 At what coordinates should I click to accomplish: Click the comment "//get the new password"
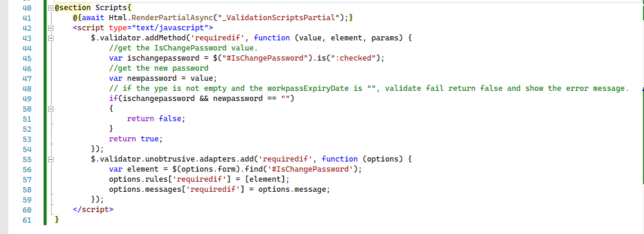(159, 68)
